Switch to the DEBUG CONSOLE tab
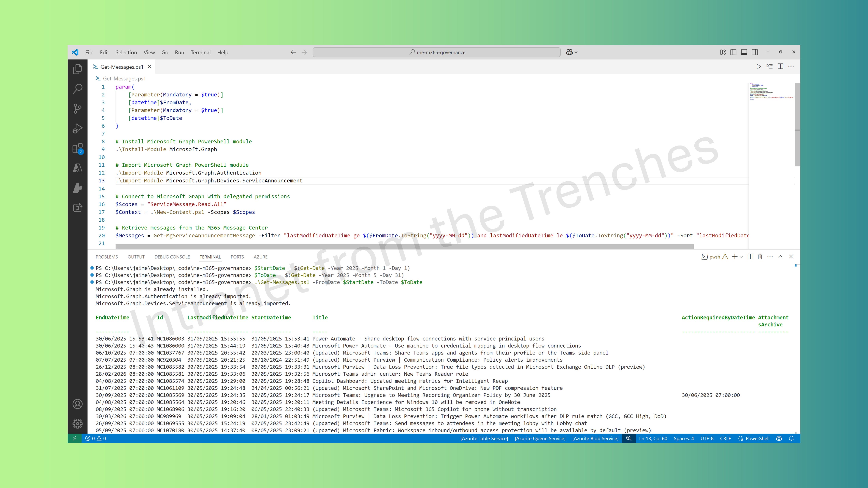 172,257
